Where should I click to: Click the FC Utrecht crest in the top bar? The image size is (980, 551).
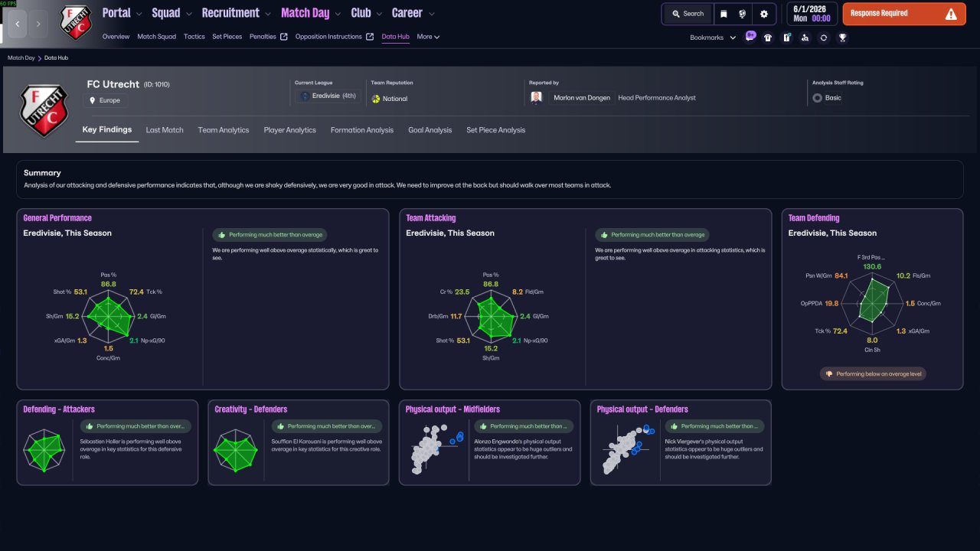(x=75, y=22)
